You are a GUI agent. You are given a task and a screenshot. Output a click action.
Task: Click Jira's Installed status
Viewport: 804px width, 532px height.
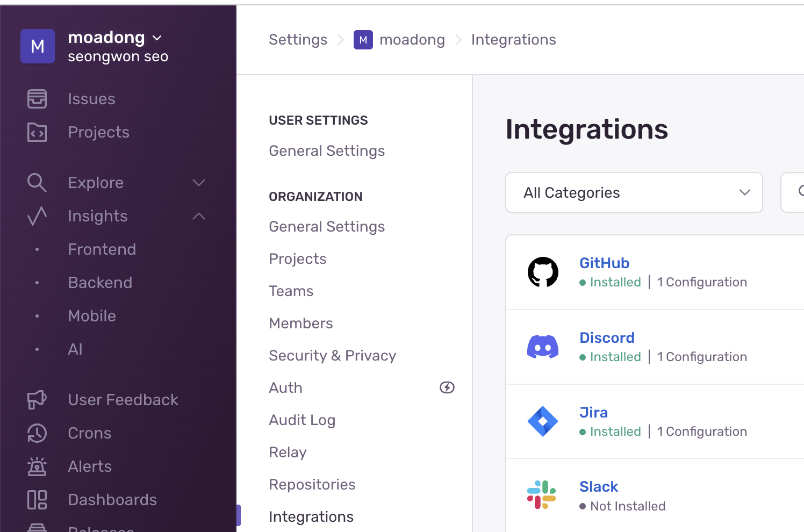pyautogui.click(x=611, y=432)
